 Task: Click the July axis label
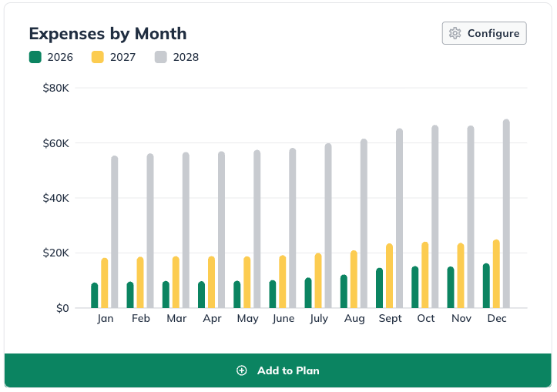(319, 319)
